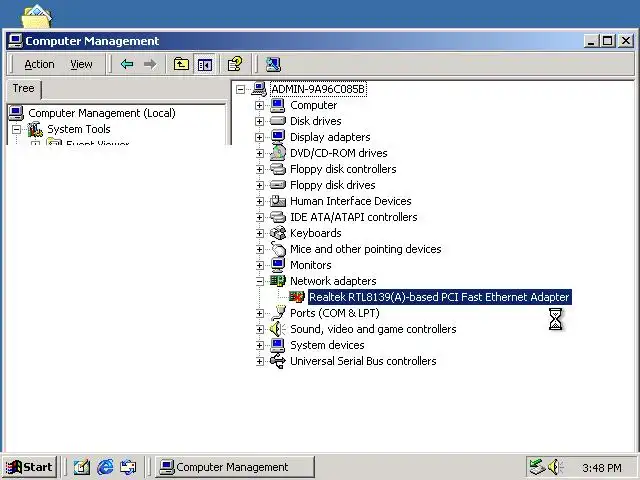Expand the Floppy disk drives category
640x480 pixels.
tap(259, 185)
